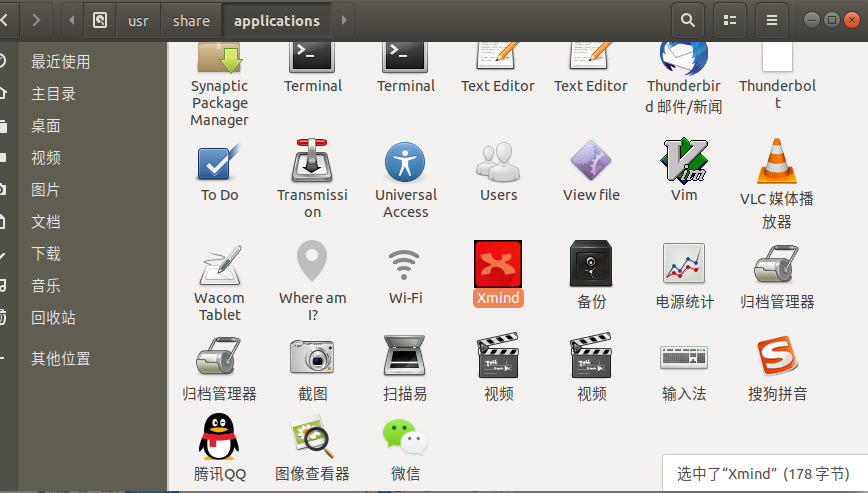Select the 备份 safe icon
The width and height of the screenshot is (868, 493).
coord(591,263)
